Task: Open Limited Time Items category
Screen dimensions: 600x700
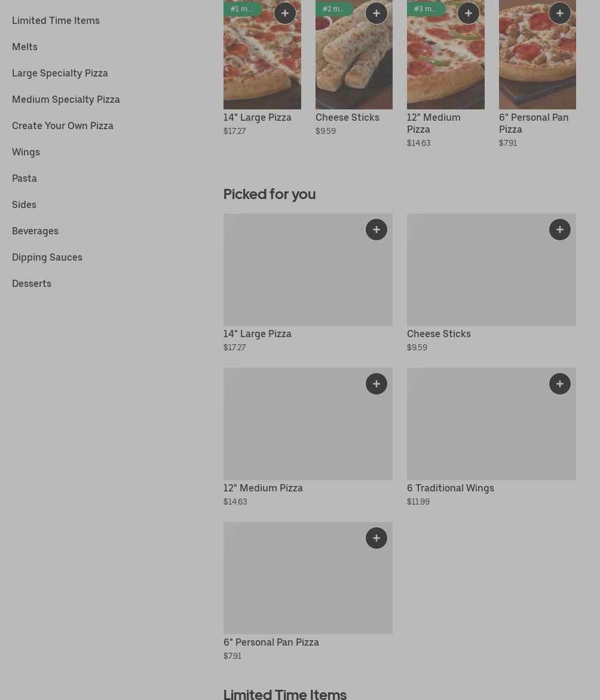Action: [x=56, y=20]
